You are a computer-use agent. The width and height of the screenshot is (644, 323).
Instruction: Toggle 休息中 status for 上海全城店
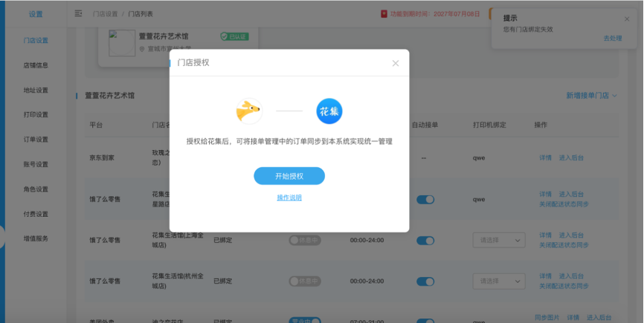[x=305, y=240]
